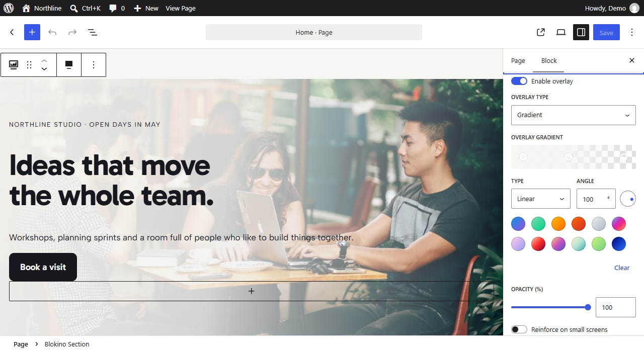The image size is (644, 352).
Task: Click Page in the bottom breadcrumb
Action: 21,344
